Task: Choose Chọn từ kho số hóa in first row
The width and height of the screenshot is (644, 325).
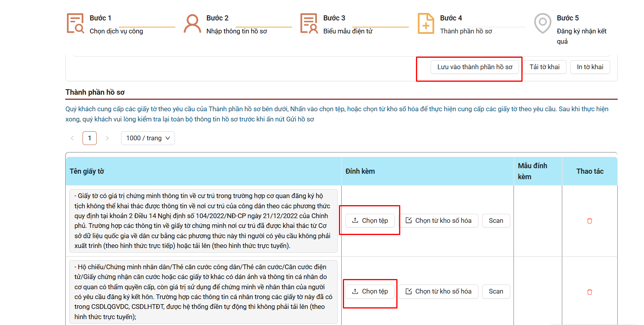Action: (x=439, y=220)
